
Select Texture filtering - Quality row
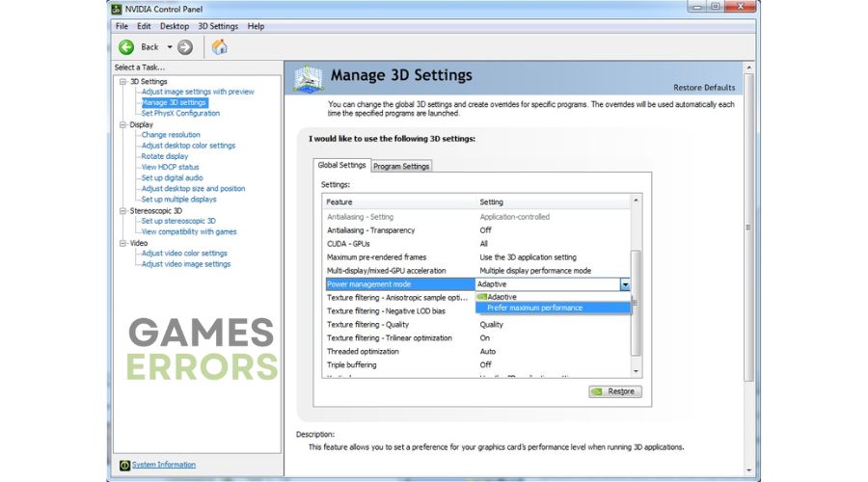pyautogui.click(x=477, y=324)
